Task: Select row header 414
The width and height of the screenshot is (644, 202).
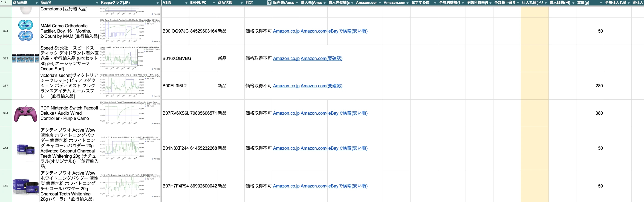Action: (x=6, y=148)
